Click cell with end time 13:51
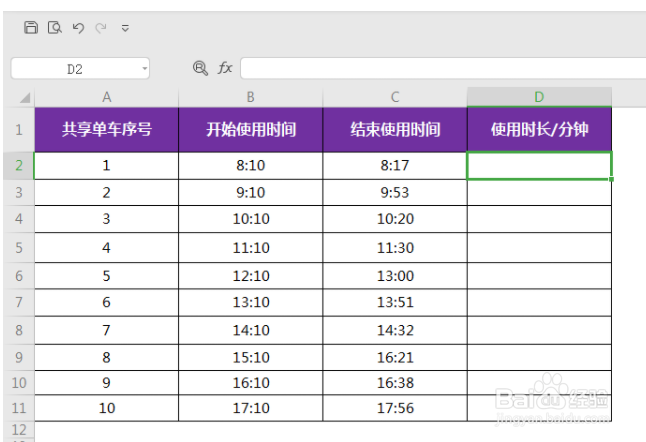This screenshot has width=646, height=442. coord(395,302)
